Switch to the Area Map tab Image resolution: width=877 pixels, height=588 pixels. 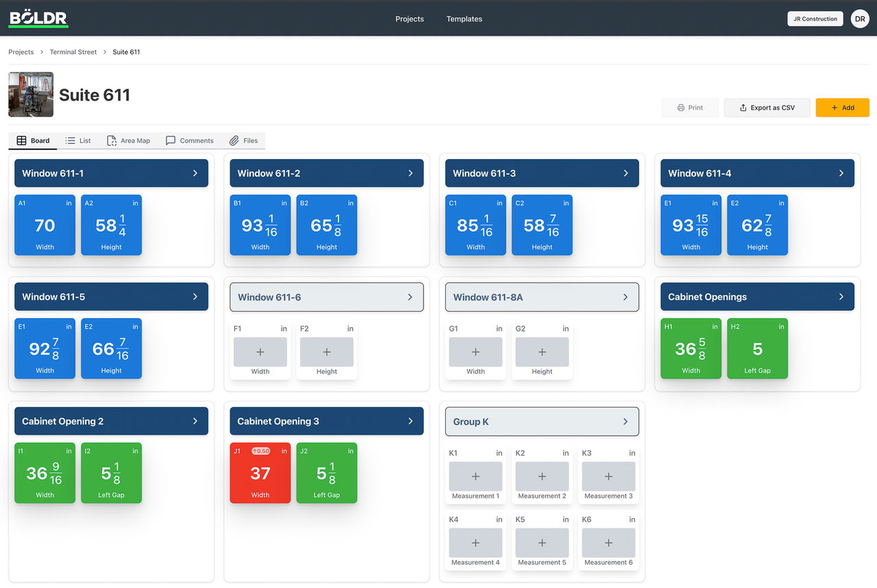[x=128, y=140]
